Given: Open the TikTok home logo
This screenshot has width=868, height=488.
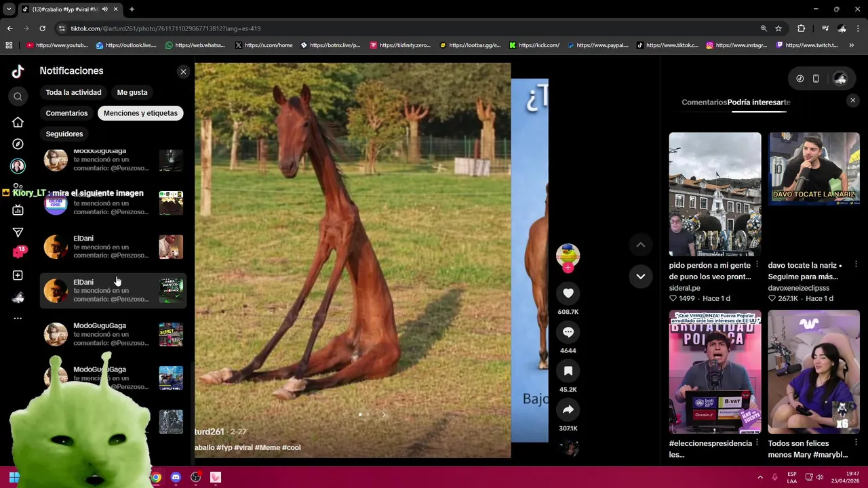Looking at the screenshot, I should pos(18,71).
